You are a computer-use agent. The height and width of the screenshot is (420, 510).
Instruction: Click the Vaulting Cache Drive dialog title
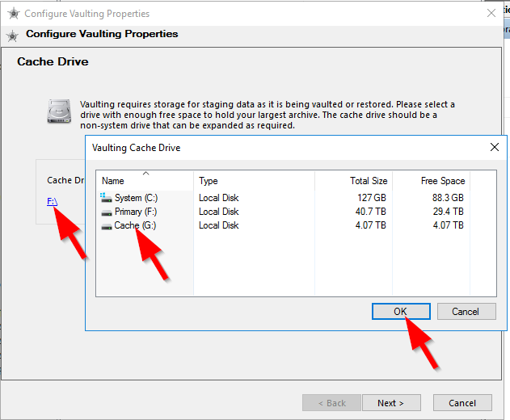[136, 148]
